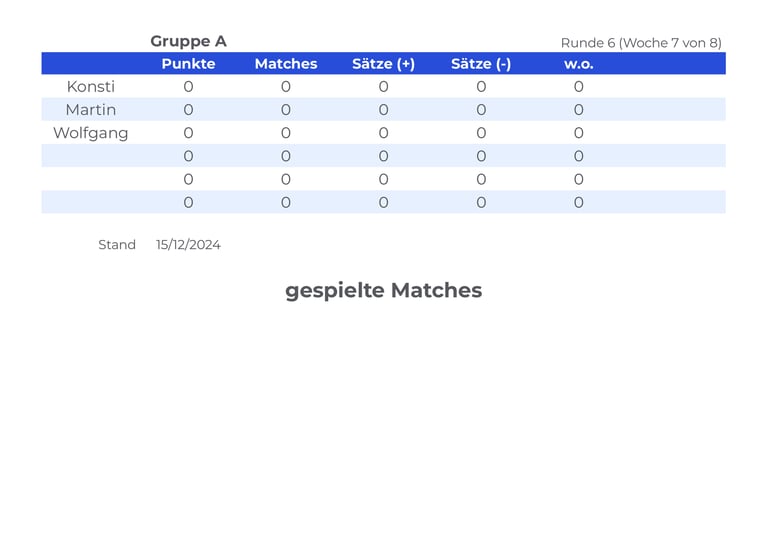The height and width of the screenshot is (541, 768).
Task: Select Martin's Sätze (-) value cell
Action: click(481, 110)
